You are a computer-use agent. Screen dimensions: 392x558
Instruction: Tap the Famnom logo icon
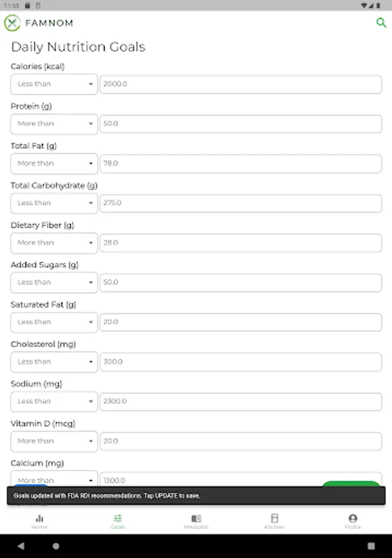point(12,23)
